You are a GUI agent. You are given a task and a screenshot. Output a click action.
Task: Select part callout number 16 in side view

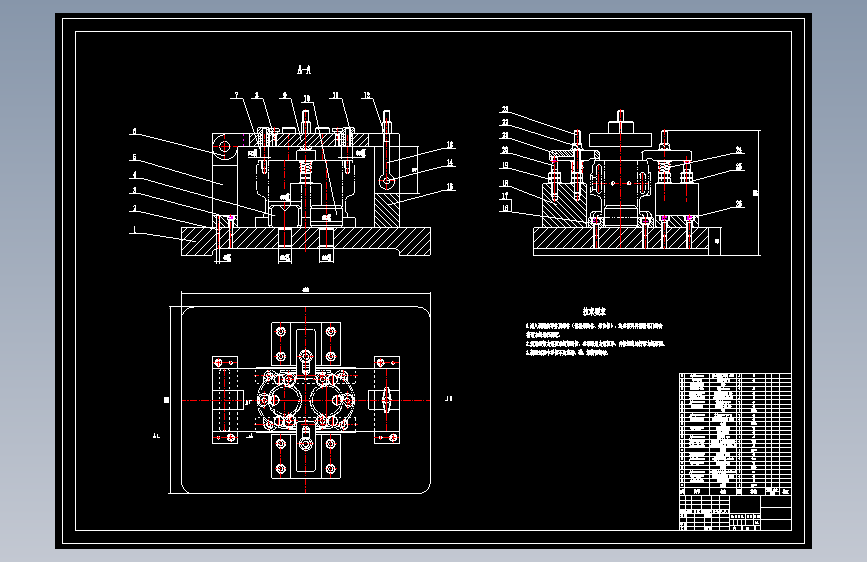point(505,208)
